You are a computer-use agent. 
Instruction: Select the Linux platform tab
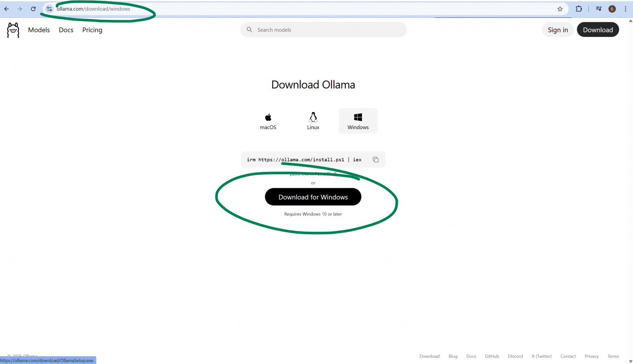tap(313, 121)
